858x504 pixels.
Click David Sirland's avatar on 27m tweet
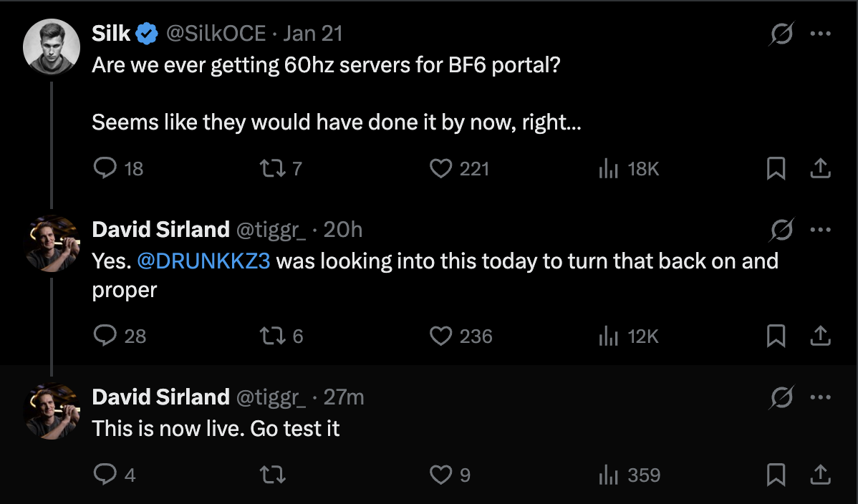(x=51, y=411)
